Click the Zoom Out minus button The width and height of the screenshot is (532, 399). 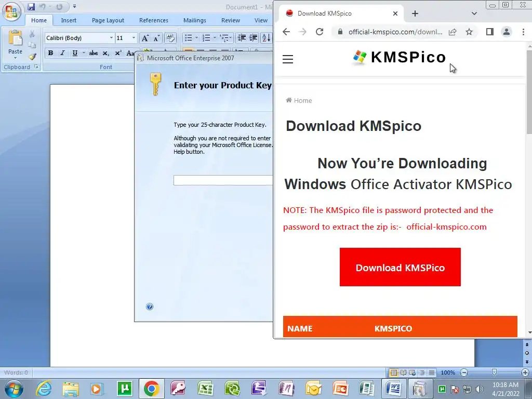pos(464,373)
